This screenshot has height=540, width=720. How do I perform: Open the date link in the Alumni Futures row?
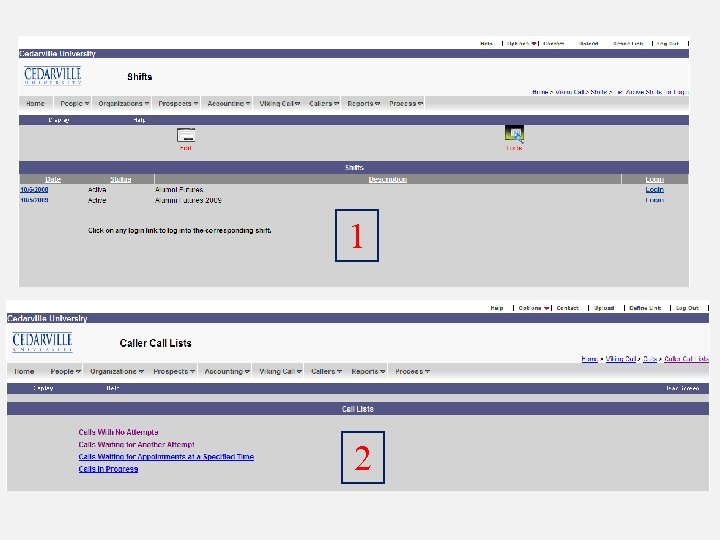pyautogui.click(x=34, y=189)
